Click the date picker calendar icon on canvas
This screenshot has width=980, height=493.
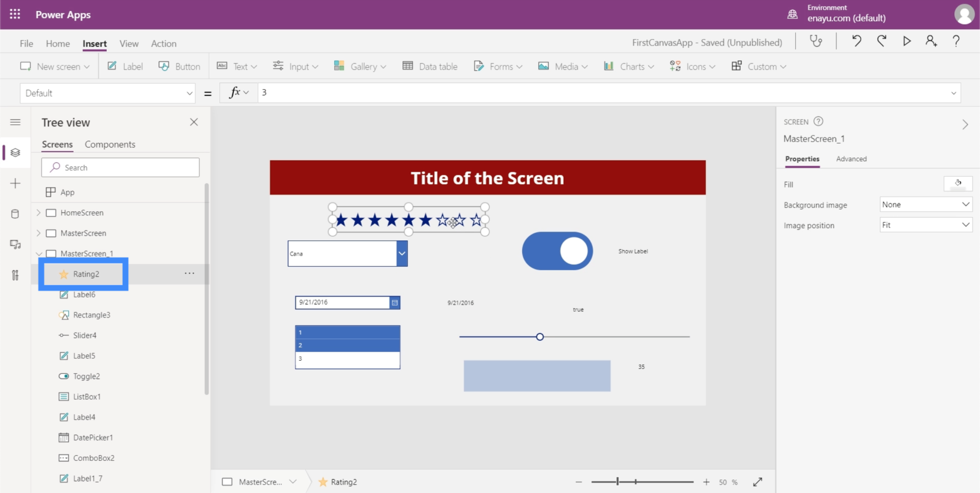pos(395,303)
